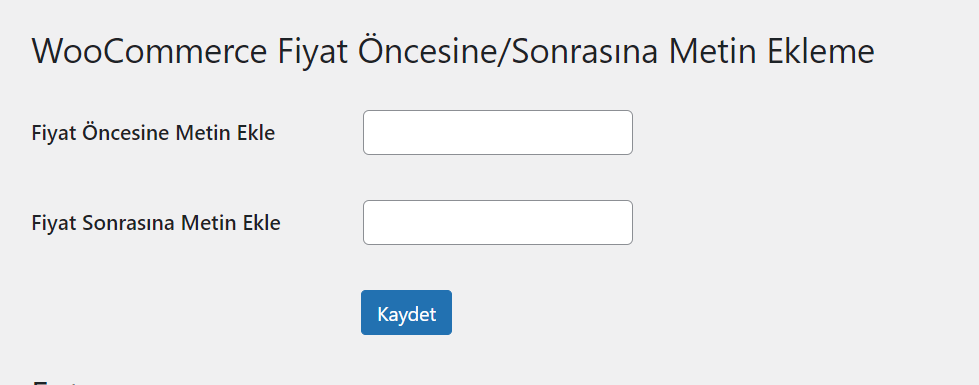Image resolution: width=979 pixels, height=385 pixels.
Task: Click the Kaydet button
Action: 406,313
